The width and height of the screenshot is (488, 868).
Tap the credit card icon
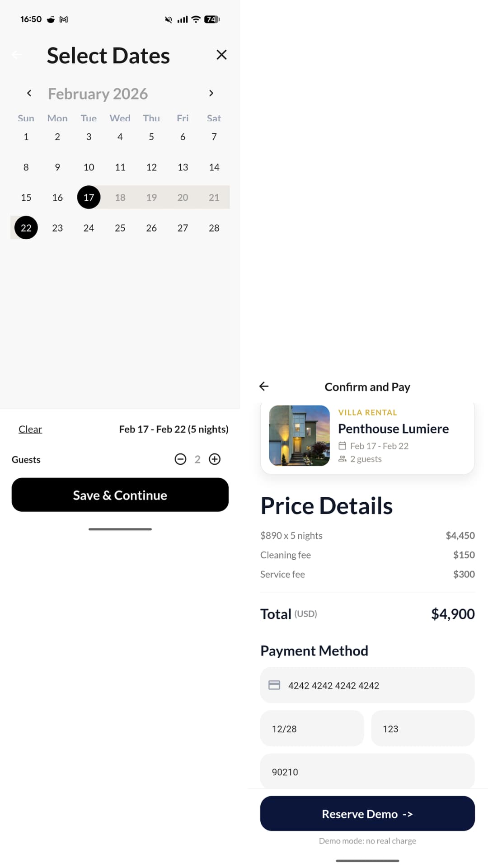(274, 685)
